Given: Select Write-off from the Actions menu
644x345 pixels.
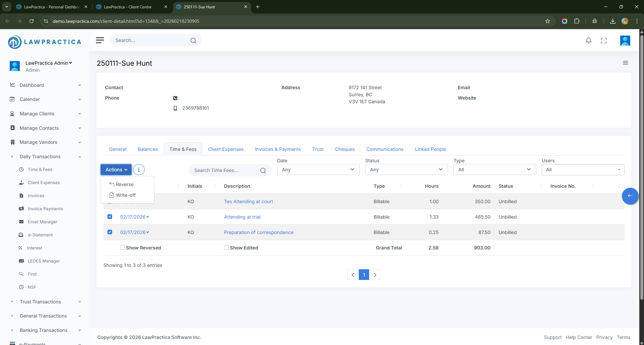Looking at the screenshot, I should point(126,195).
